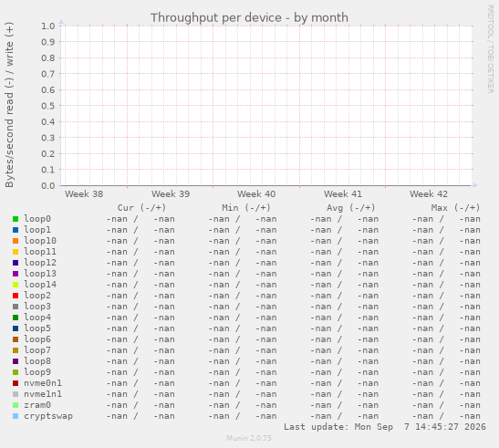Select the loop7 device label
The height and width of the screenshot is (448, 499).
pos(37,350)
